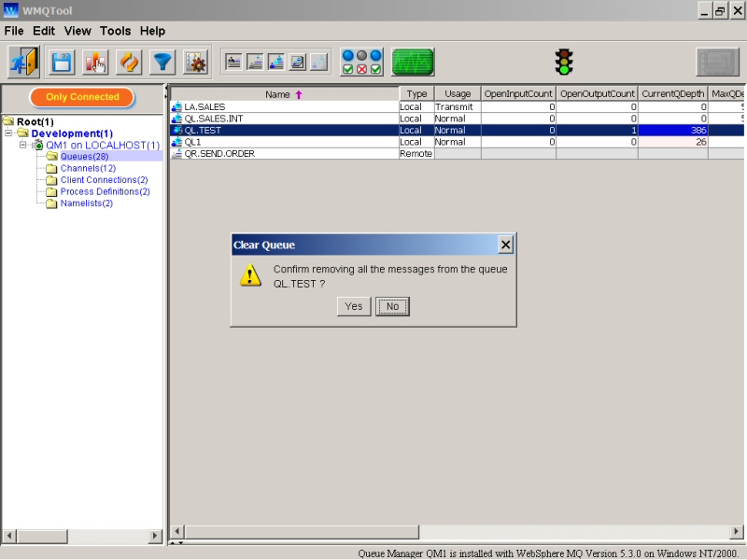Open the gear settings script icon

point(196,63)
